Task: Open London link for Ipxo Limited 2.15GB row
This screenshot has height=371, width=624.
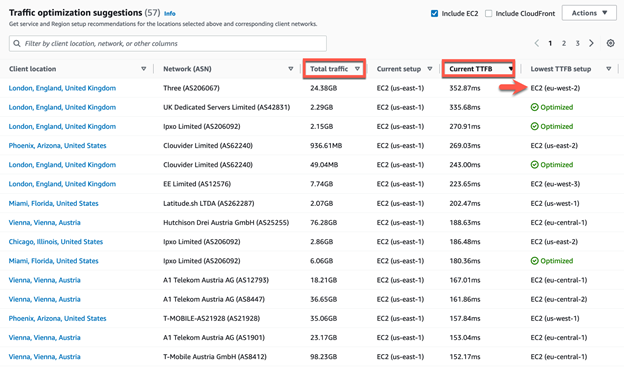Action: [x=62, y=126]
